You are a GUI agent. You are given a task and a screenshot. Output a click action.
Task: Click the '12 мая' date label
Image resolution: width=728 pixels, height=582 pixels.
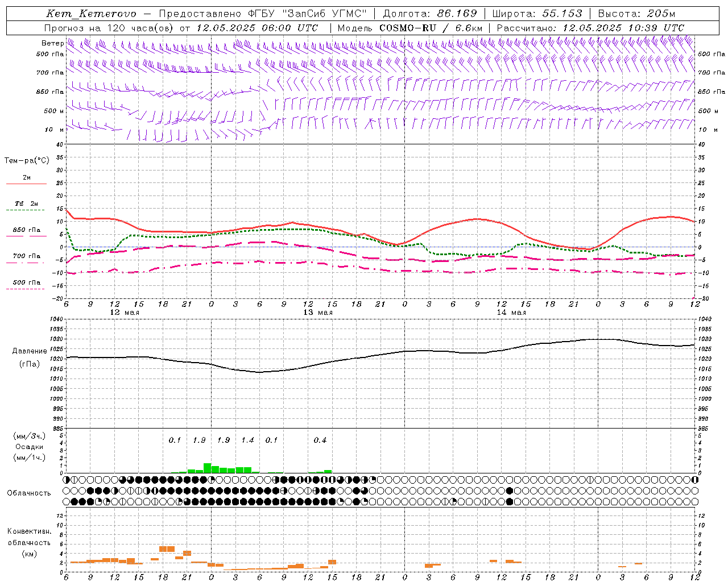pyautogui.click(x=125, y=312)
